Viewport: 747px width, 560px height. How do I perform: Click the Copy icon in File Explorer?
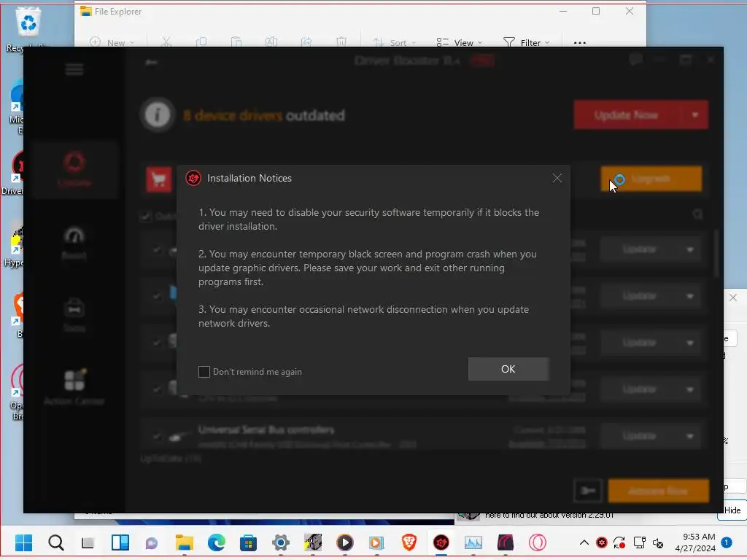tap(201, 42)
